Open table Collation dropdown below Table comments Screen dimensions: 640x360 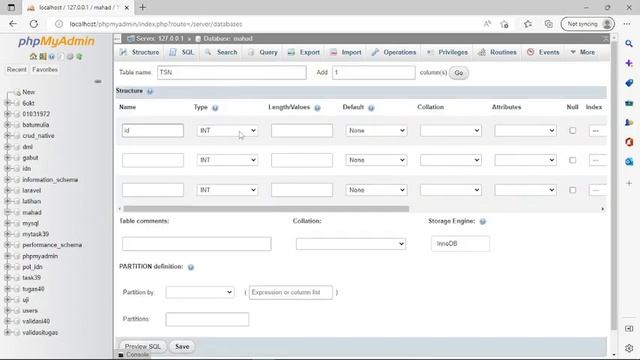tap(351, 244)
